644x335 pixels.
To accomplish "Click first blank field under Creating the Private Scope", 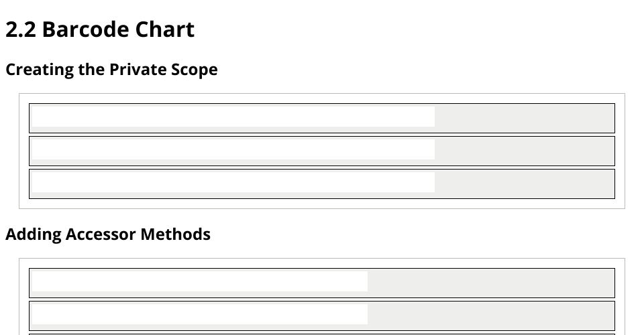I will pyautogui.click(x=233, y=117).
